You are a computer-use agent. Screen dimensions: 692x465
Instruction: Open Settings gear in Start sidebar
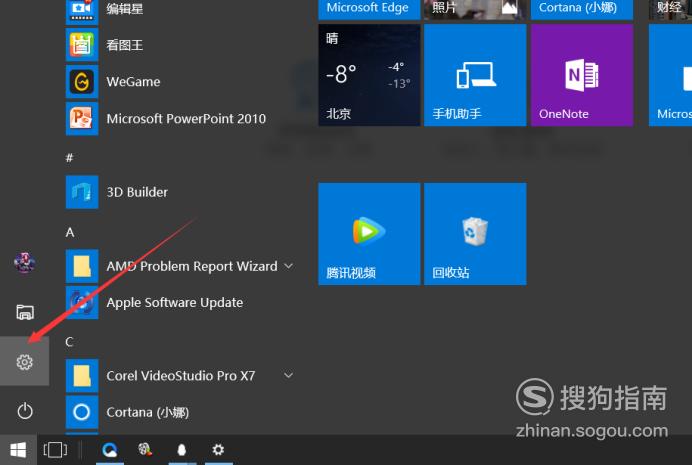(24, 362)
